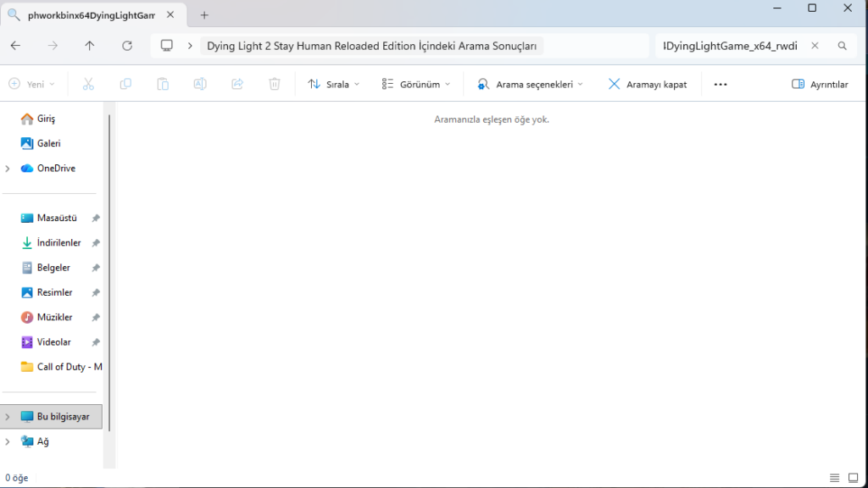
Task: Click the computer icon in address bar
Action: click(167, 46)
